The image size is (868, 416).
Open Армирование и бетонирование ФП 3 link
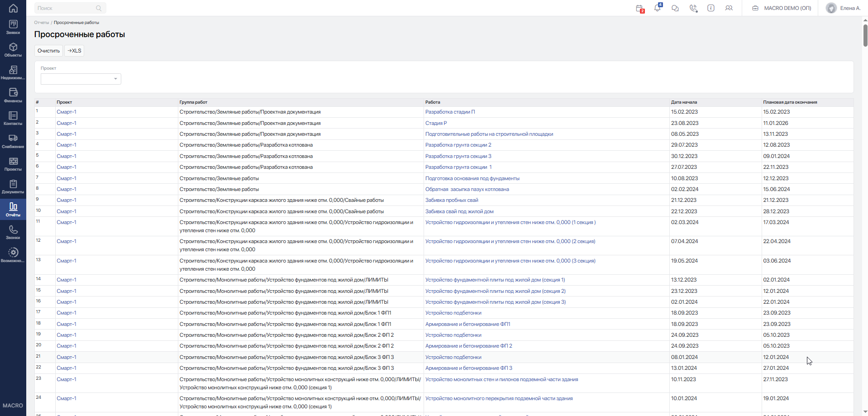[x=468, y=368]
